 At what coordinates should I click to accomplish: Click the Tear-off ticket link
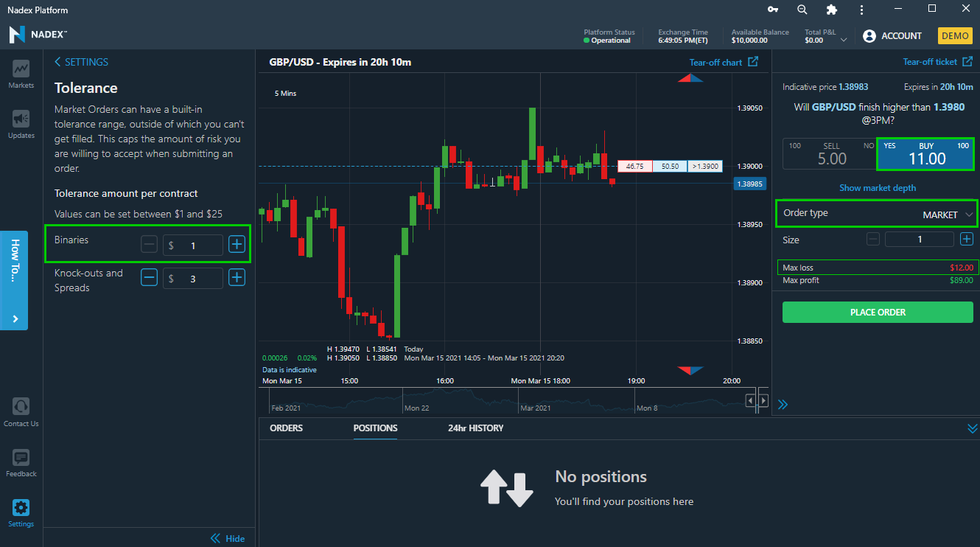930,62
